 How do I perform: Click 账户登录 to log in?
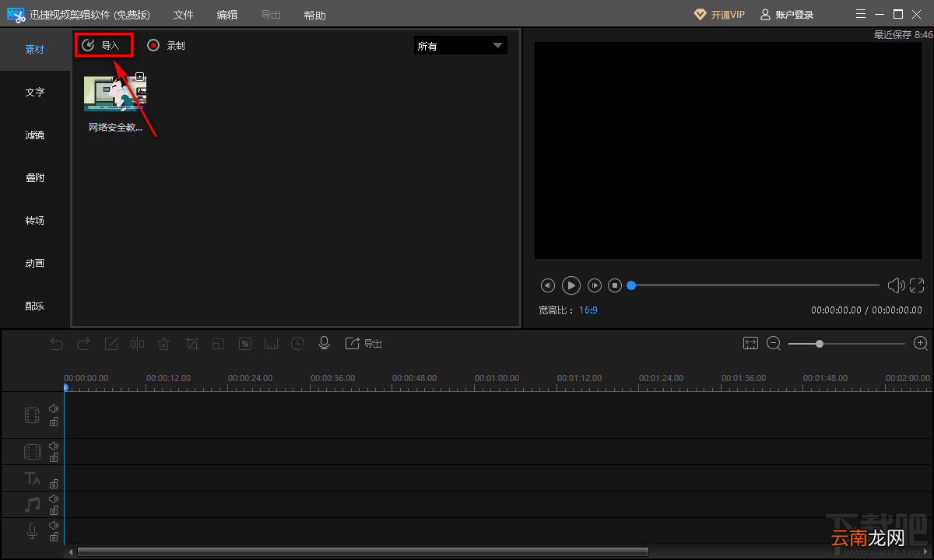click(787, 14)
